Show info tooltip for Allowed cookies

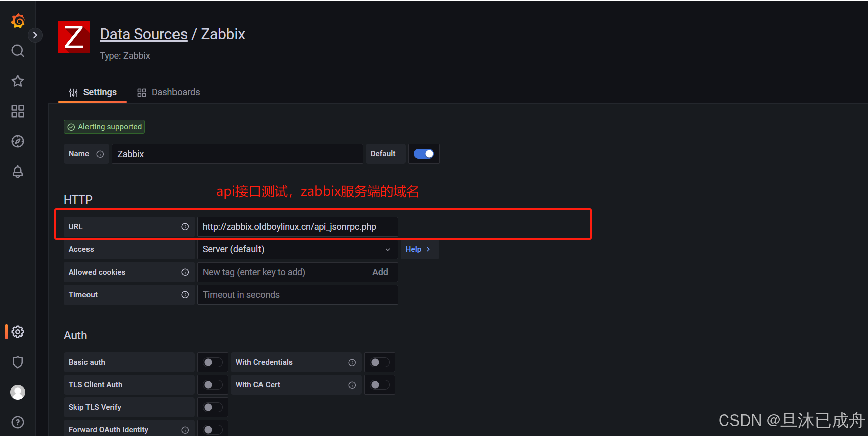(185, 272)
